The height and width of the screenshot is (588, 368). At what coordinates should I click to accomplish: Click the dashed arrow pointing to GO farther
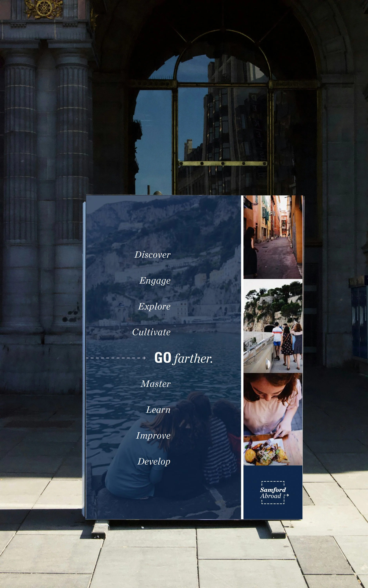(116, 358)
